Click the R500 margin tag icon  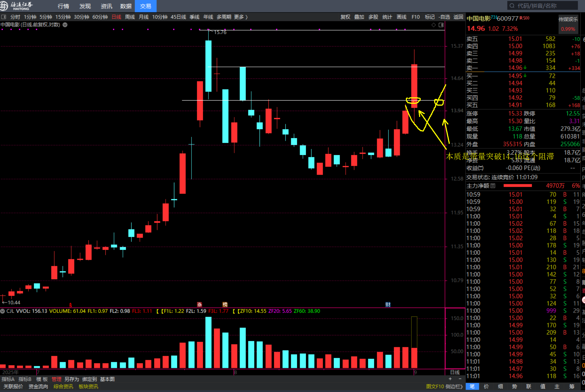(x=524, y=18)
